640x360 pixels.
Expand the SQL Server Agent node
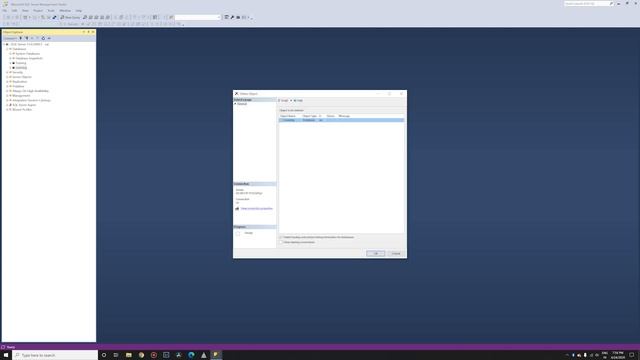(x=7, y=105)
